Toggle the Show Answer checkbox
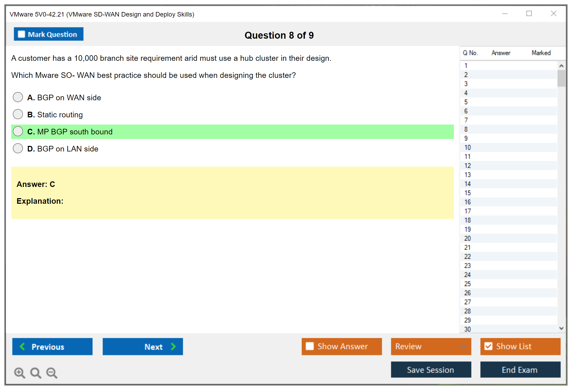 pos(310,346)
